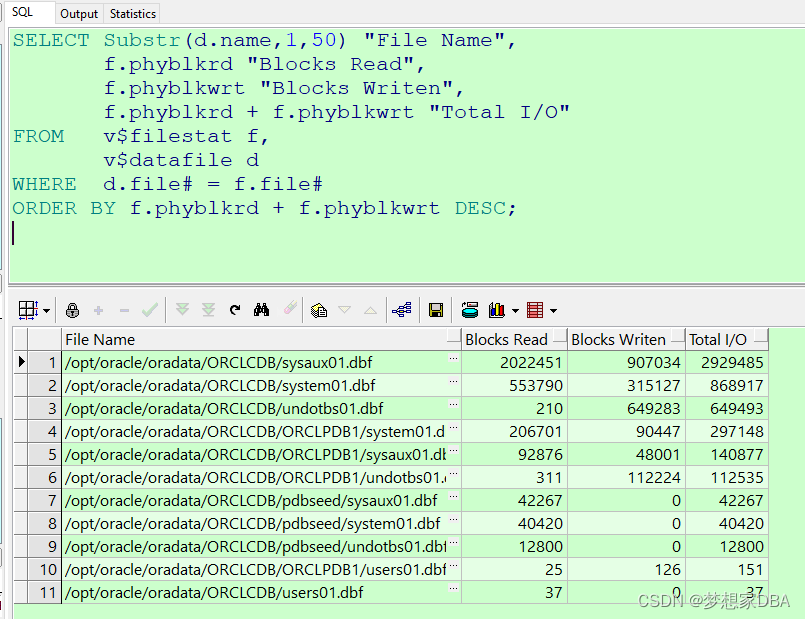The width and height of the screenshot is (805, 619).
Task: Sort by the Blocks Read column header
Action: pos(514,339)
